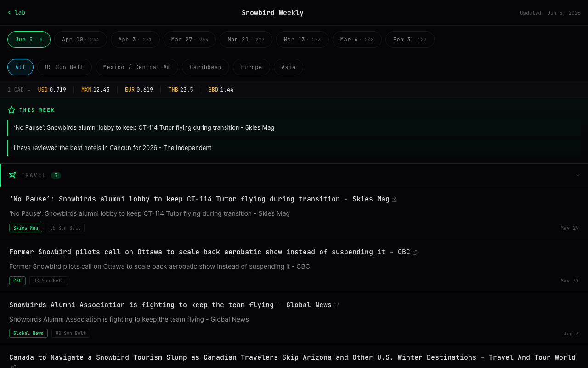Click the CBC article summary text
This screenshot has height=368, width=588.
[x=159, y=267]
